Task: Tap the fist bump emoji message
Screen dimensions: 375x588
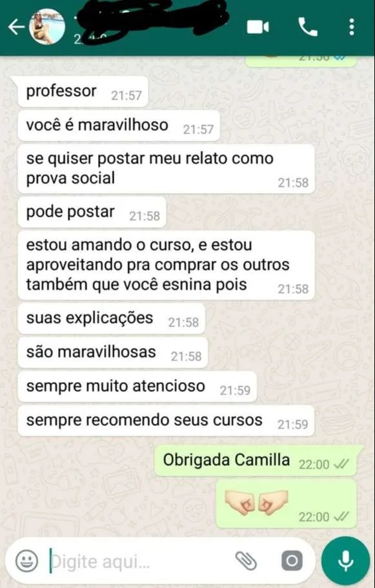Action: pyautogui.click(x=286, y=503)
